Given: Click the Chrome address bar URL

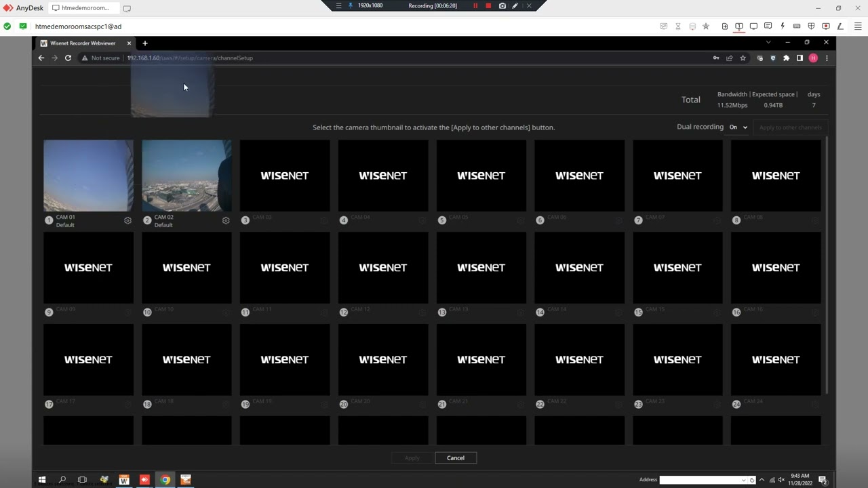Looking at the screenshot, I should (x=190, y=58).
